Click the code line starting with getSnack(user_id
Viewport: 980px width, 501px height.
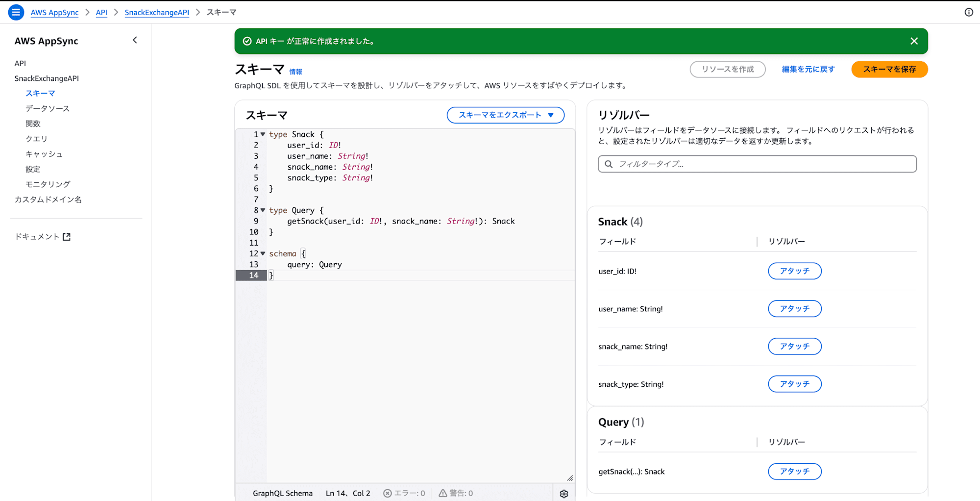coord(401,222)
